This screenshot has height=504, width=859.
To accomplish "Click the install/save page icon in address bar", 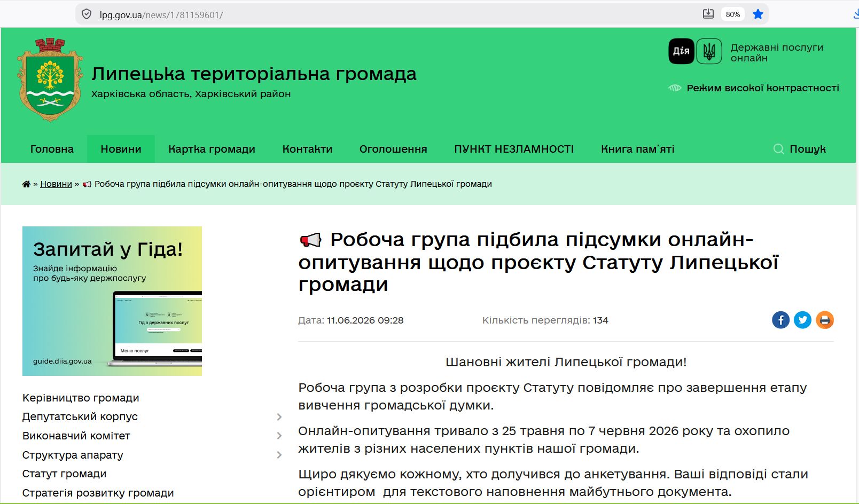I will (x=708, y=14).
